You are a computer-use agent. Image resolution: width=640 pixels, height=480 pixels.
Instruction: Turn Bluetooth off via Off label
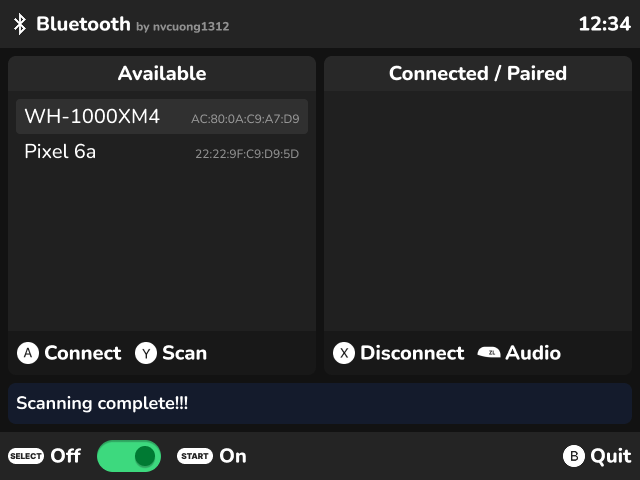65,456
